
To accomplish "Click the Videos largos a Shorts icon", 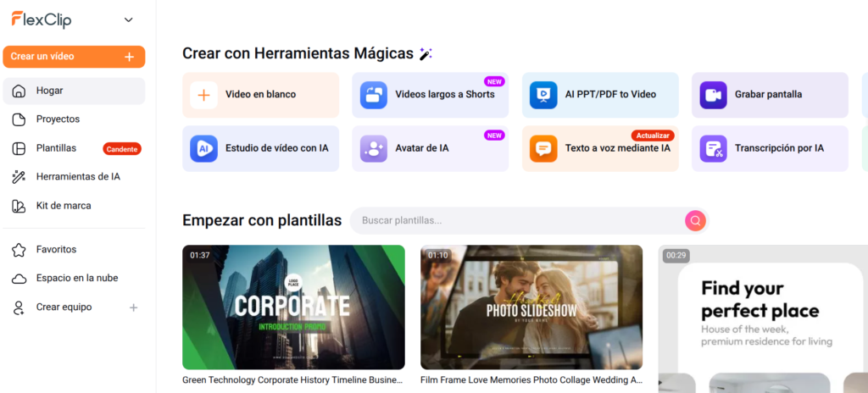I will click(374, 95).
